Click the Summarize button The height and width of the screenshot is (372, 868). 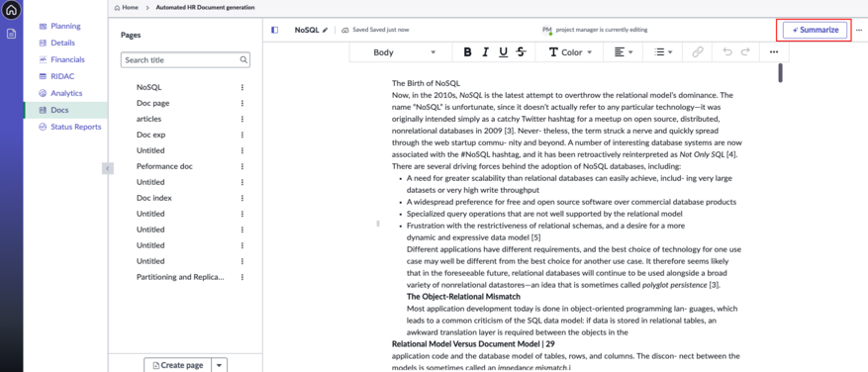[x=816, y=30]
